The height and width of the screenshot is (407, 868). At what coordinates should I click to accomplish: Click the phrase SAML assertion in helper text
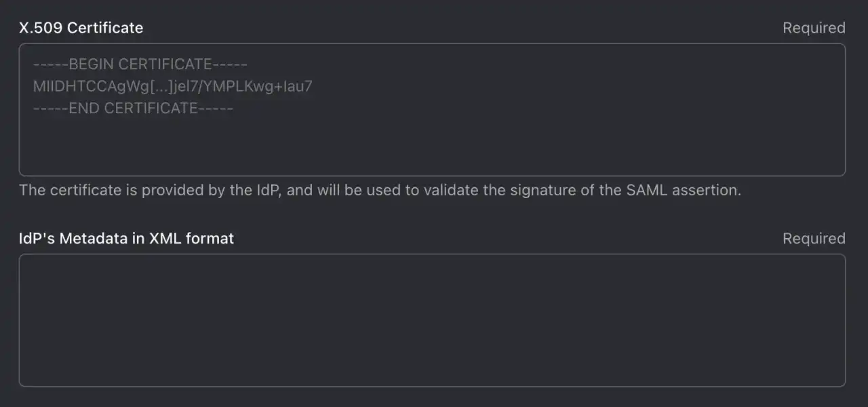pos(683,190)
